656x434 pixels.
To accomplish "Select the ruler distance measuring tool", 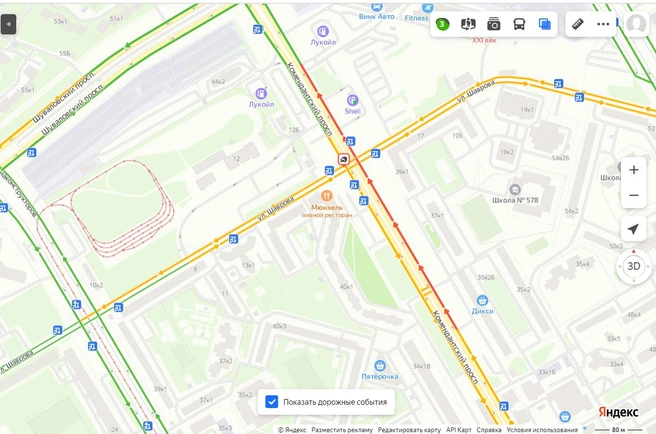I will [578, 24].
